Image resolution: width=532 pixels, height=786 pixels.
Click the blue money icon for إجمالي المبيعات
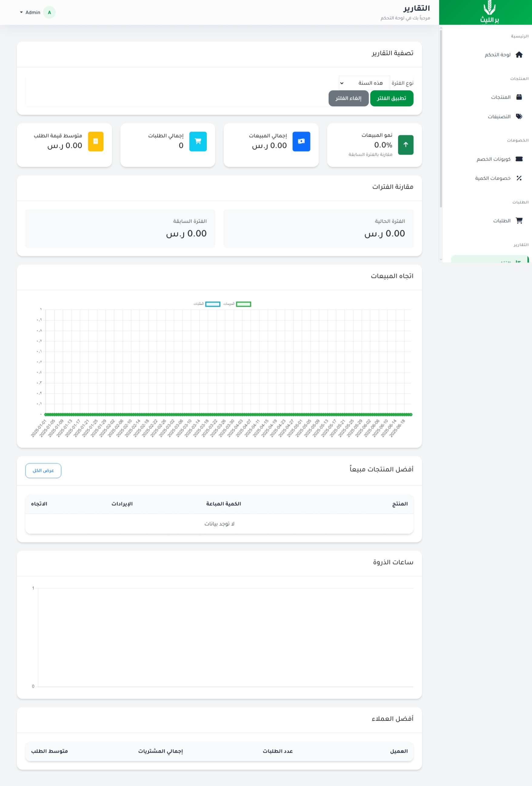coord(301,141)
